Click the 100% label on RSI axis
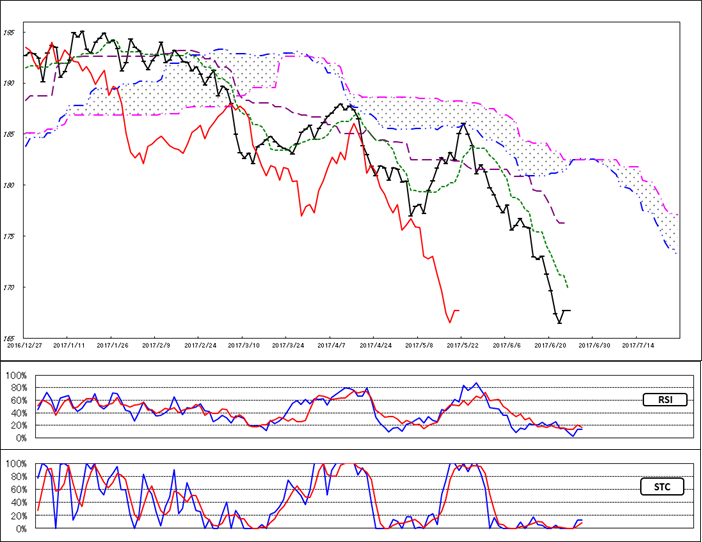 (17, 375)
